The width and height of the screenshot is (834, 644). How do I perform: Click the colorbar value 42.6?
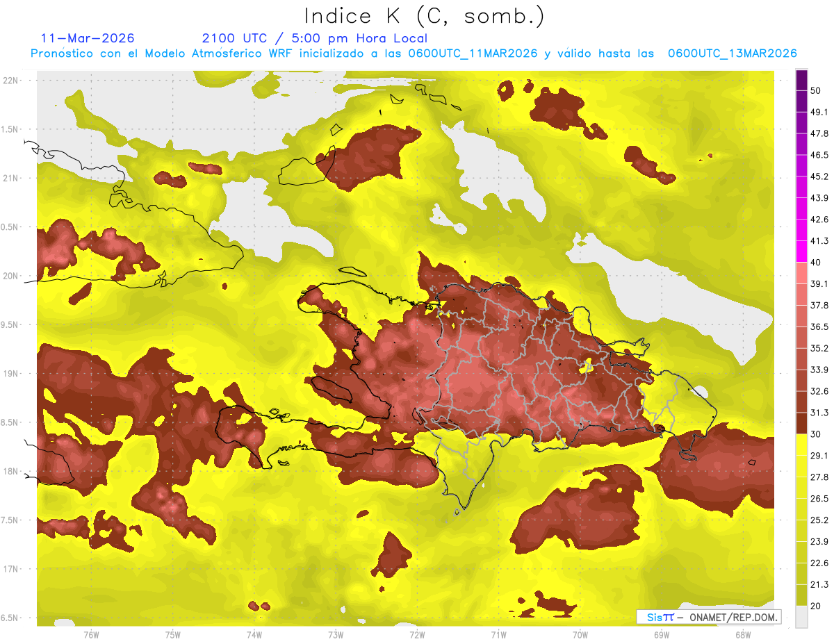pos(819,220)
